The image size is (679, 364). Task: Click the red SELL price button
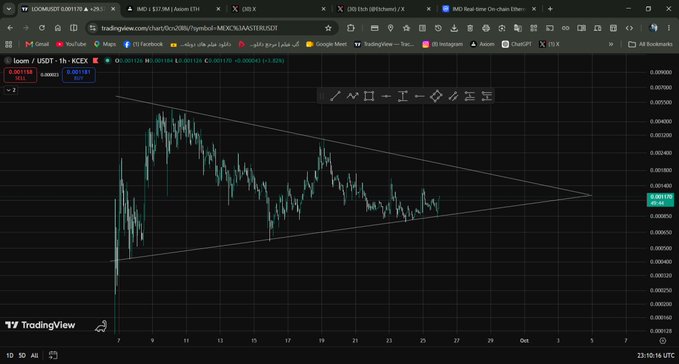(20, 75)
